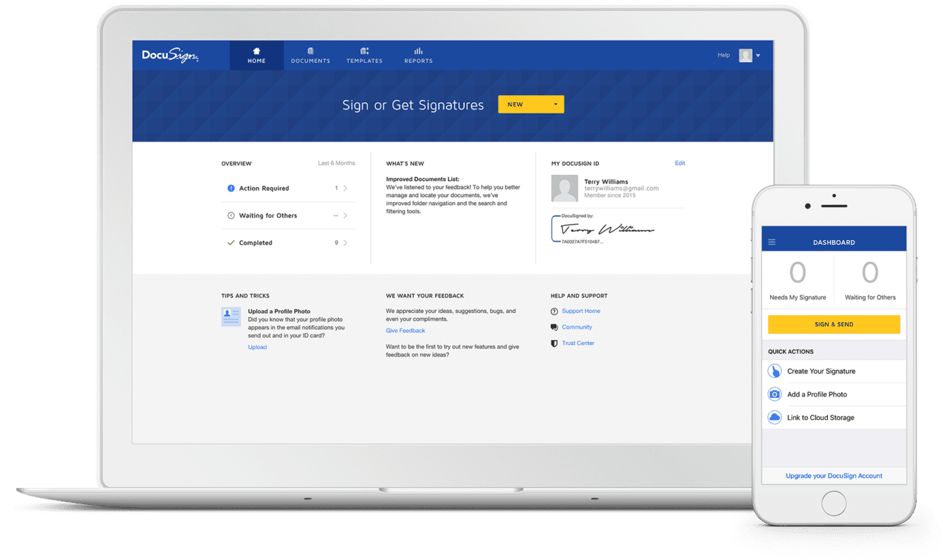943x560 pixels.
Task: Open the Reports tab
Action: pos(419,56)
